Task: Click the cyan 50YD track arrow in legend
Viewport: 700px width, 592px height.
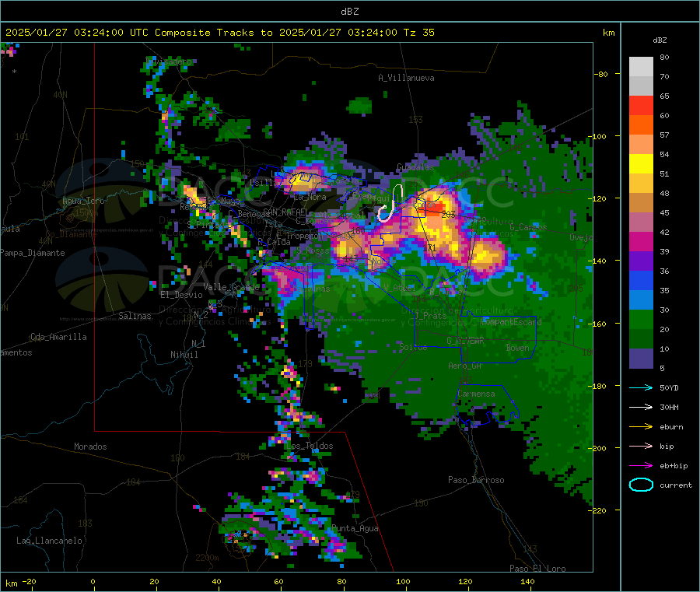Action: (x=641, y=387)
